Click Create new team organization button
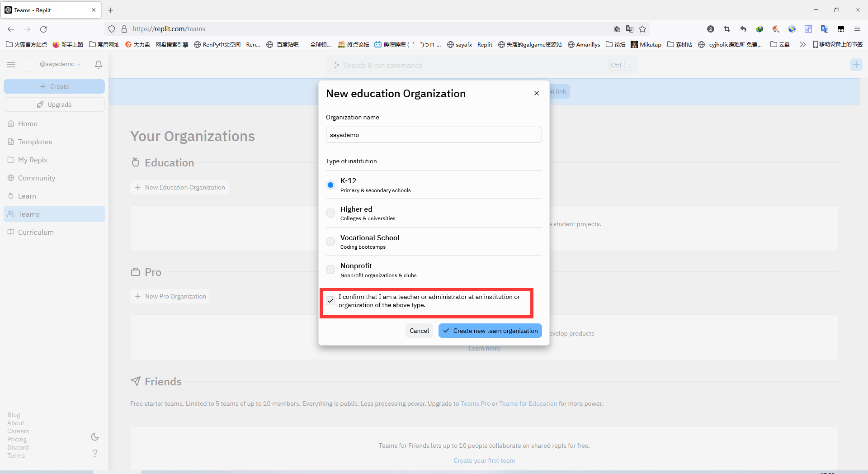 point(490,331)
